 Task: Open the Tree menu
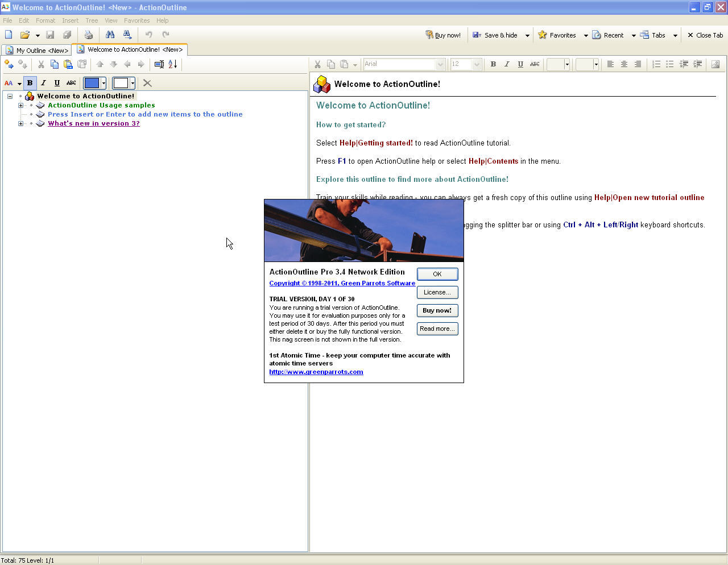click(x=92, y=20)
